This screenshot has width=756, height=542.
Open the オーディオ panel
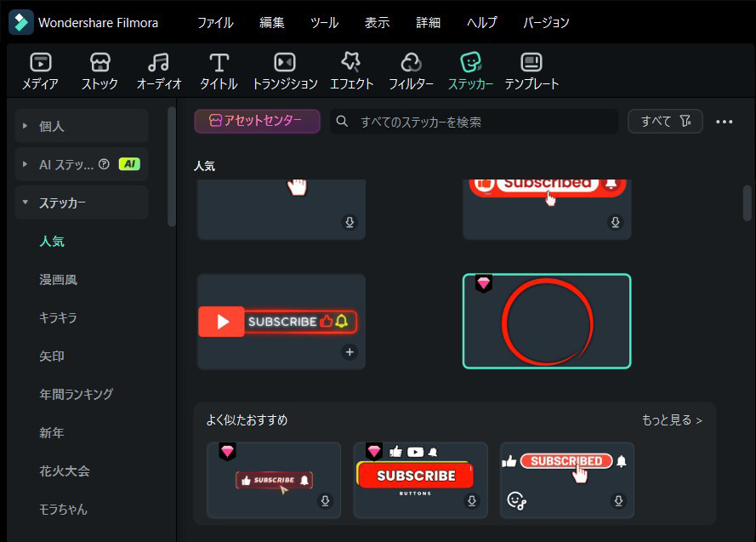158,70
